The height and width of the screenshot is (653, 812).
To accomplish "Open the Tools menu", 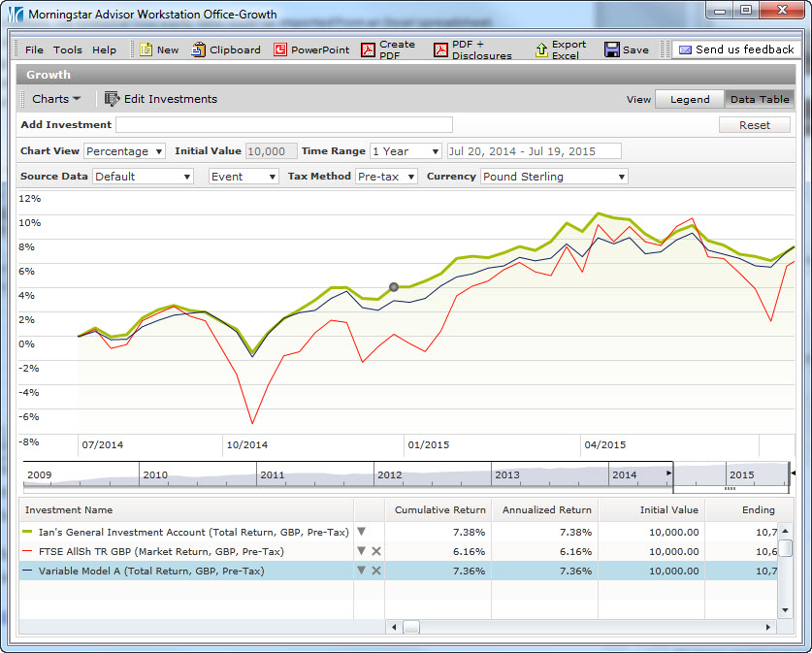I will pyautogui.click(x=68, y=49).
